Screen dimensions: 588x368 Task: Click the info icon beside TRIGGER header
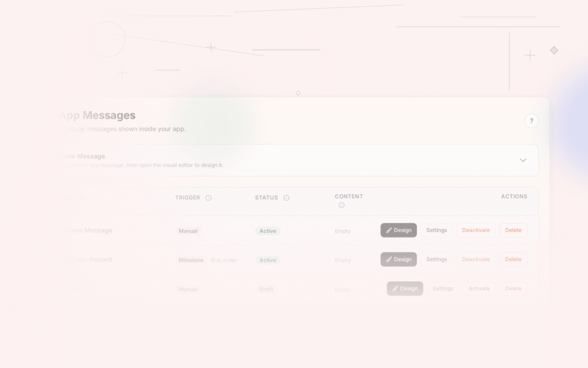point(208,197)
